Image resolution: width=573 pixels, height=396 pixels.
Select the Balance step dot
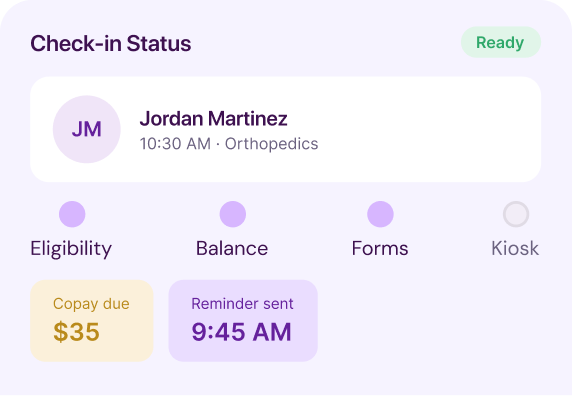click(232, 214)
